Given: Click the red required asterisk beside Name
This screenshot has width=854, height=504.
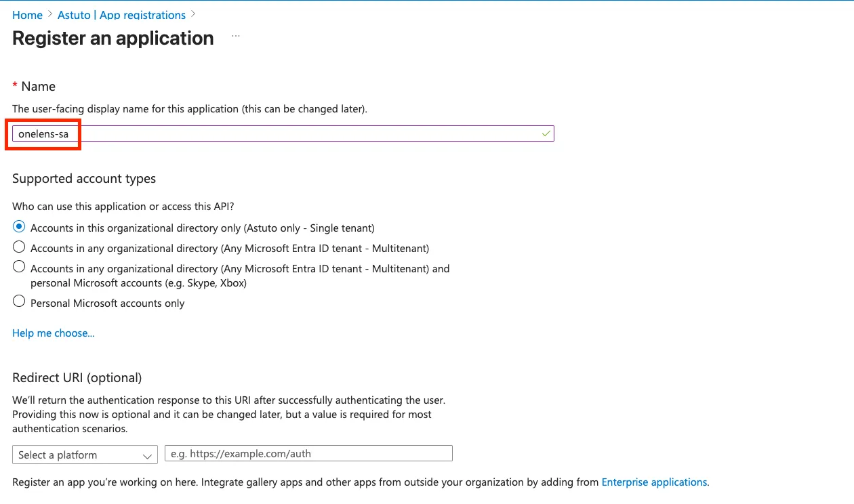Looking at the screenshot, I should coord(15,86).
